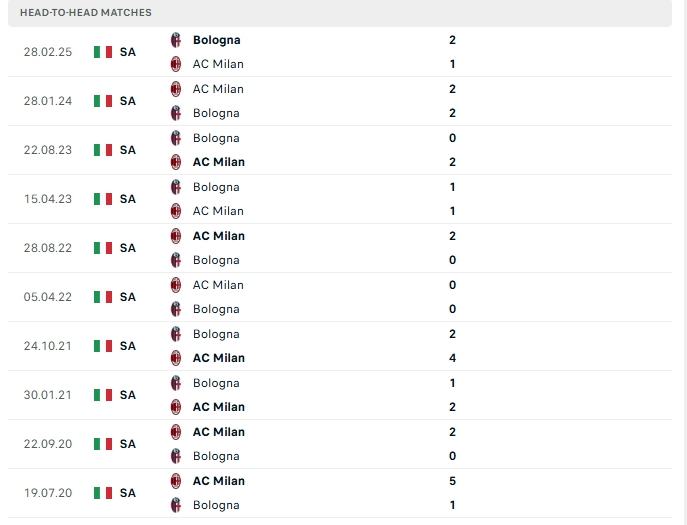Screen dimensions: 687x525
Task: Click Bologna crest in 15.04.23 match
Action: [x=176, y=187]
